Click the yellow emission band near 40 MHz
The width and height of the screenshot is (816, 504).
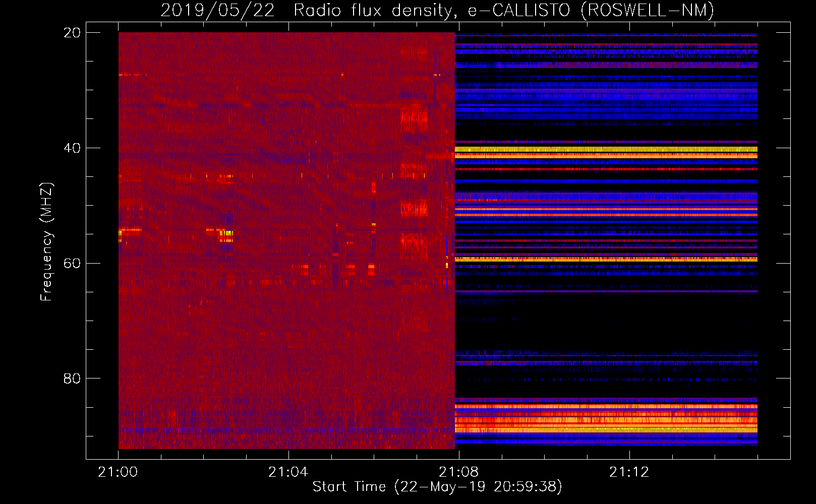606,149
